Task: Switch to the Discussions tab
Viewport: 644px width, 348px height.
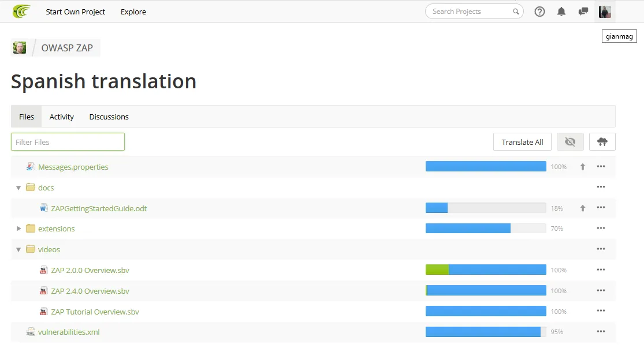Action: 109,117
